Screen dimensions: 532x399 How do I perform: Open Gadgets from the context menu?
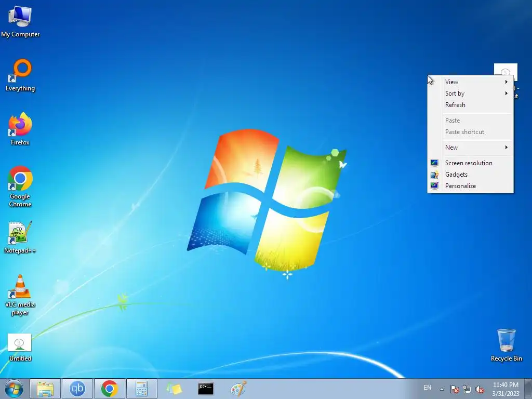[471, 175]
